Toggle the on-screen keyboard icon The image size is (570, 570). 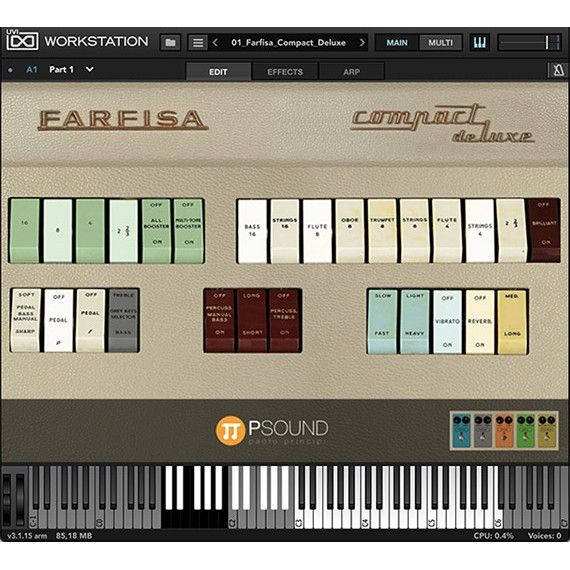479,43
